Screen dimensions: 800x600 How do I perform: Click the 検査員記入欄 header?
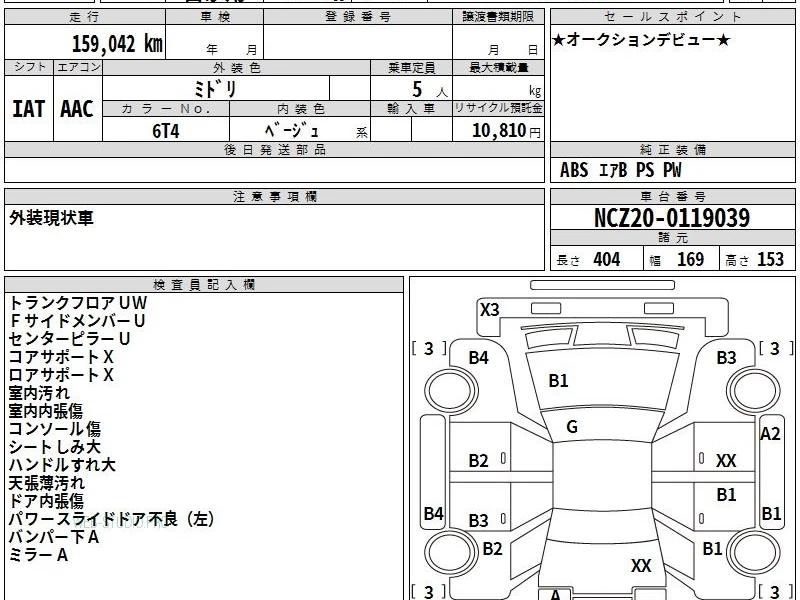(204, 285)
